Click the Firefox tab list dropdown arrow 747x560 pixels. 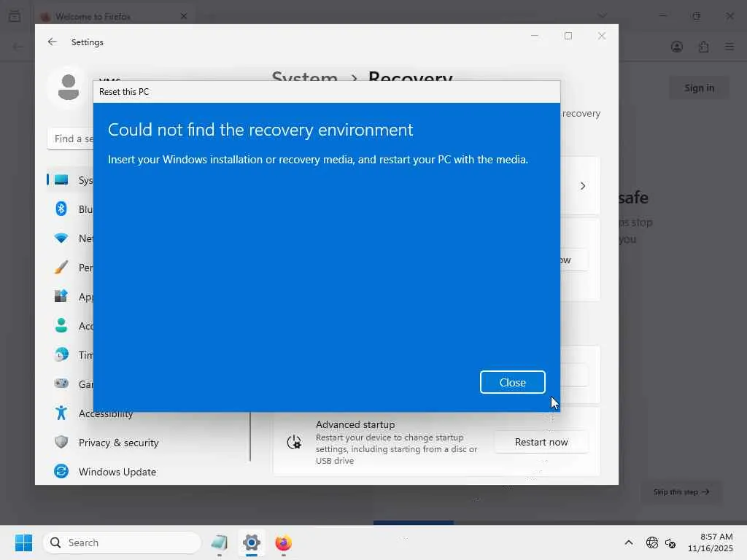603,16
